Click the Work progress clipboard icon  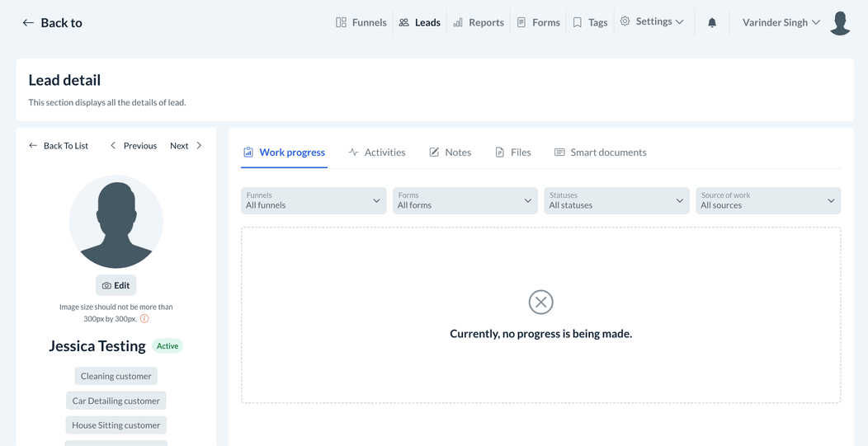(x=248, y=153)
